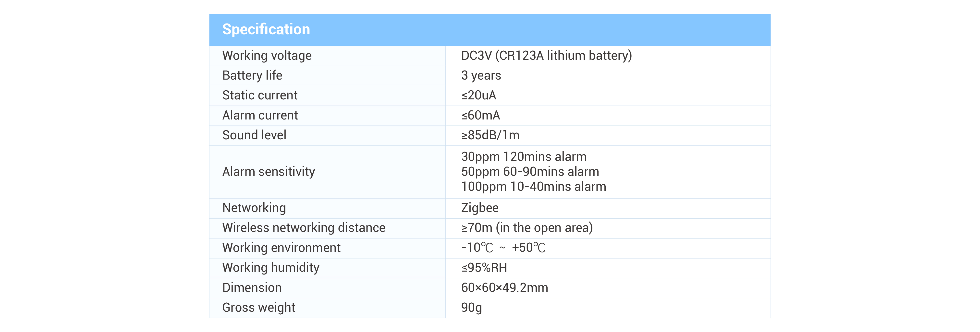Select the Networking row label
This screenshot has width=980, height=332.
pos(254,208)
